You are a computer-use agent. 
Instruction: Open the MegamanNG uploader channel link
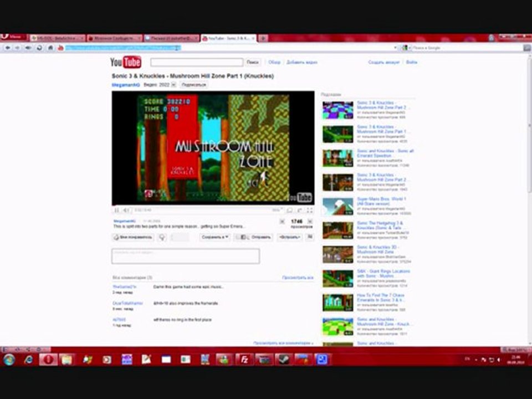[126, 85]
